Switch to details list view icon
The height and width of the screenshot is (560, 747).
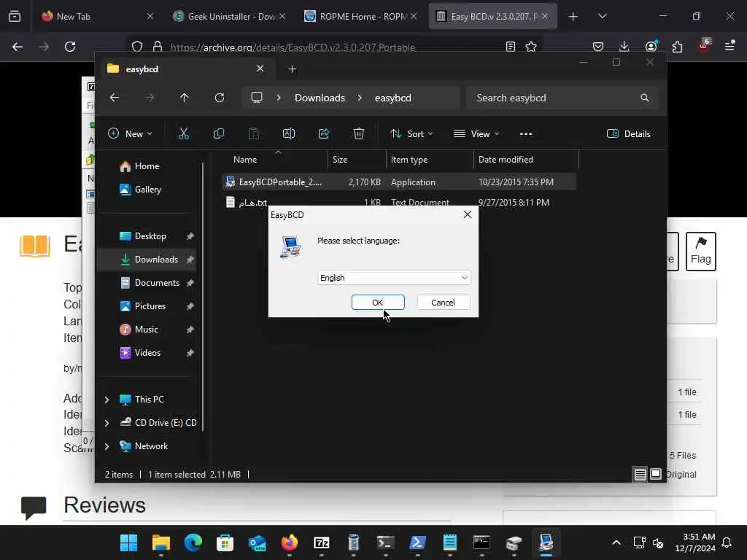click(640, 474)
